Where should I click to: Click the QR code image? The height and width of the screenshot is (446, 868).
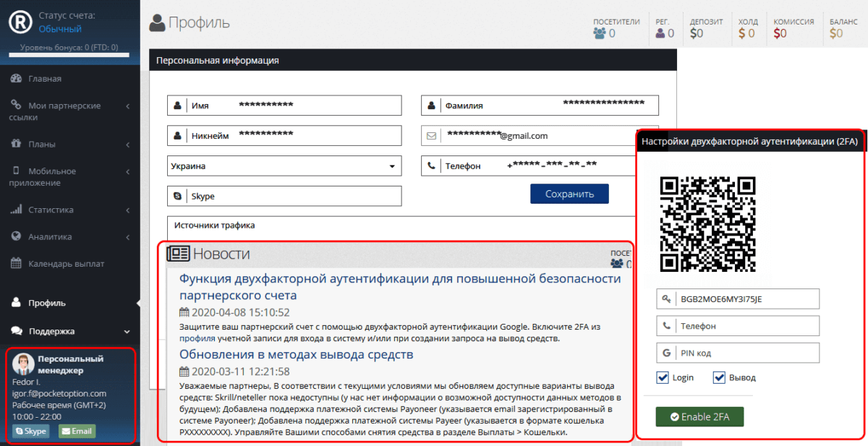[x=707, y=224]
